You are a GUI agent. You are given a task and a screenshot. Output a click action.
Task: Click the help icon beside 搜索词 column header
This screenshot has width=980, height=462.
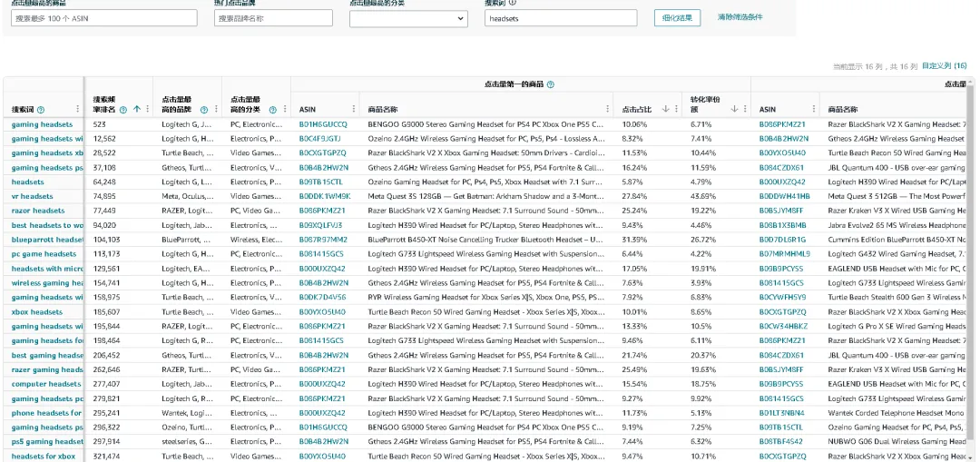click(41, 109)
